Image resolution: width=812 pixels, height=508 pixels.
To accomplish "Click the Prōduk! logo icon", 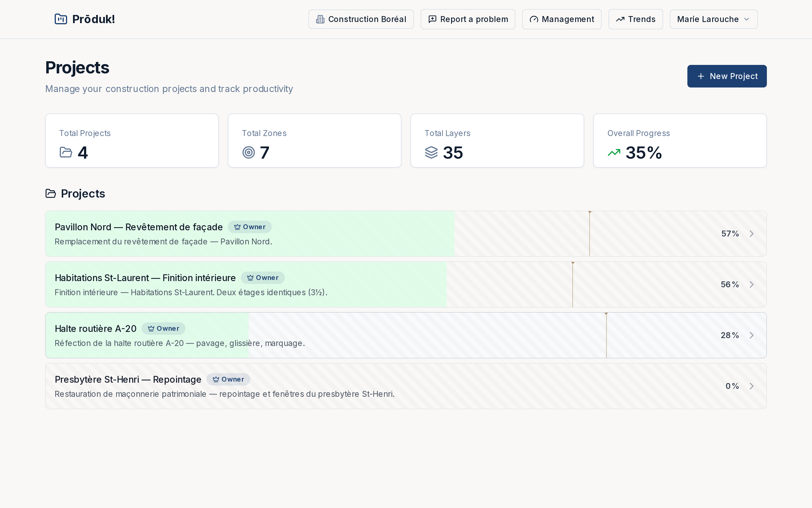I will 61,19.
